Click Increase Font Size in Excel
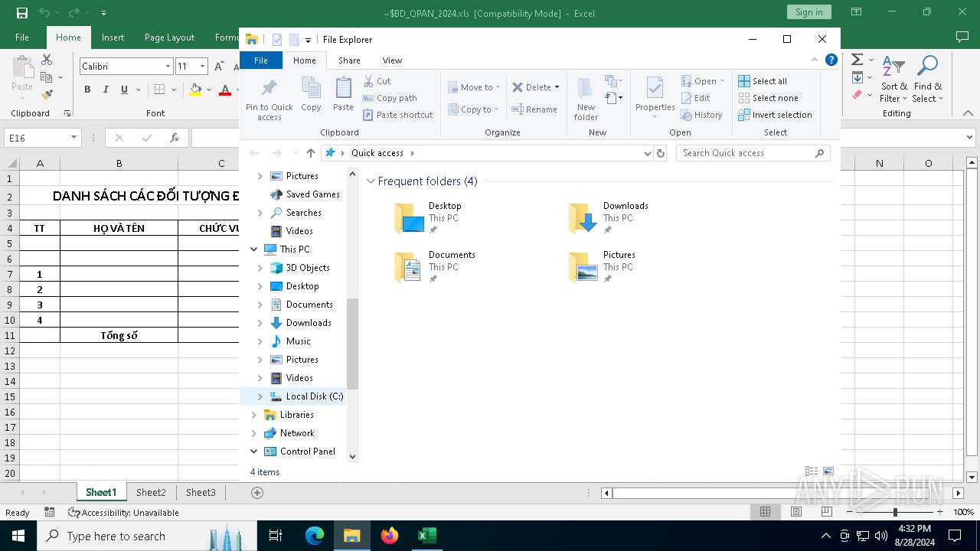The width and height of the screenshot is (980, 551). click(x=219, y=67)
